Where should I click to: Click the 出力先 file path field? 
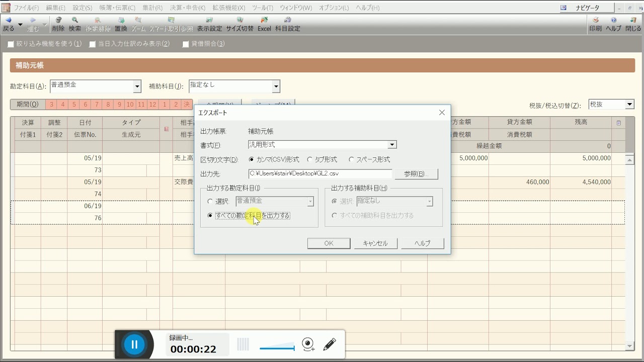(320, 173)
